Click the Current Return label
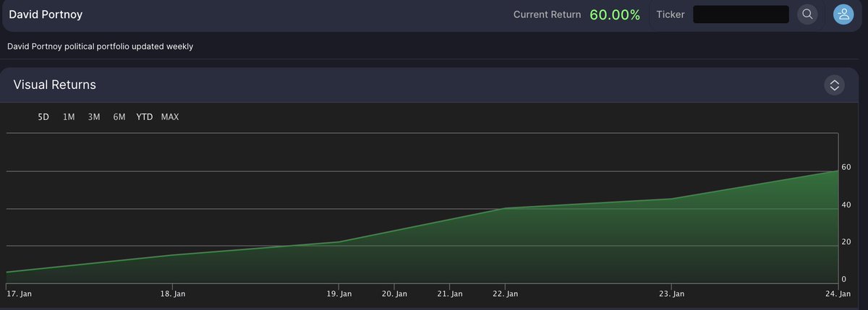This screenshot has width=868, height=310. pyautogui.click(x=547, y=14)
